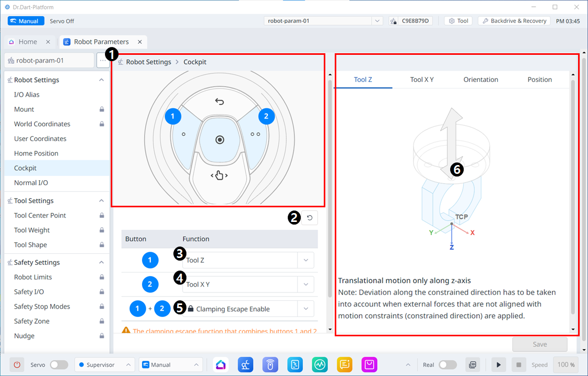The width and height of the screenshot is (588, 376).
Task: Click the hand-guiding button on cockpit diagram
Action: coord(219,175)
